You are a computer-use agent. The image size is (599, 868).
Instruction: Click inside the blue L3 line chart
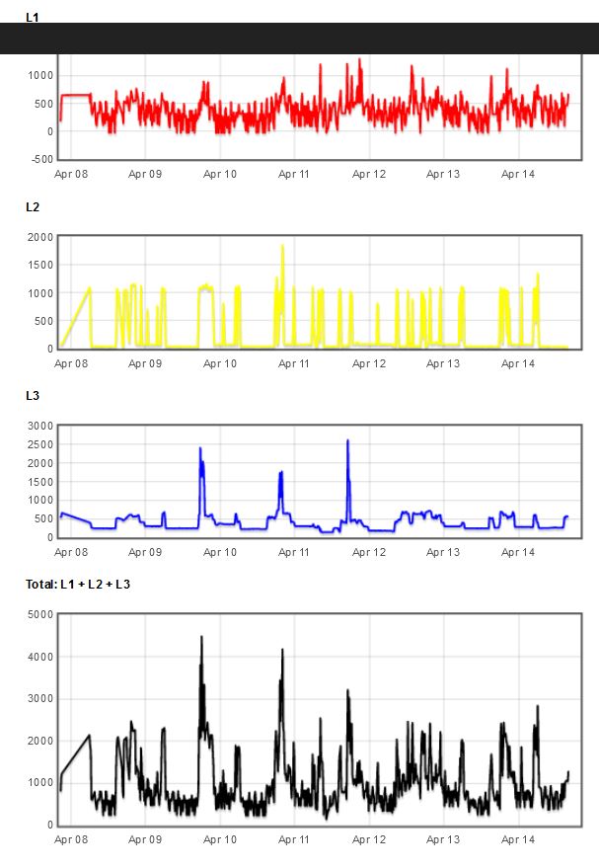(x=320, y=481)
